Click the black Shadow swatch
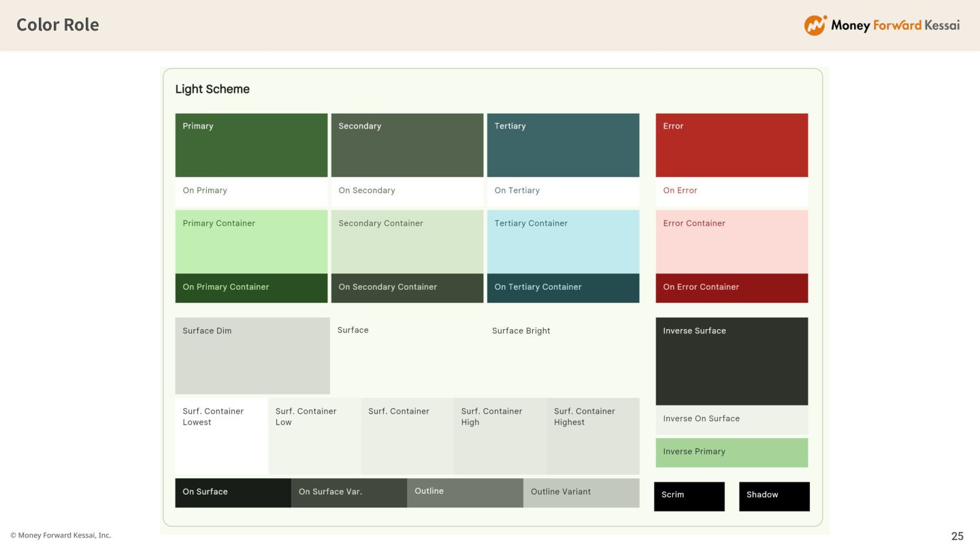The width and height of the screenshot is (980, 551). (x=774, y=497)
